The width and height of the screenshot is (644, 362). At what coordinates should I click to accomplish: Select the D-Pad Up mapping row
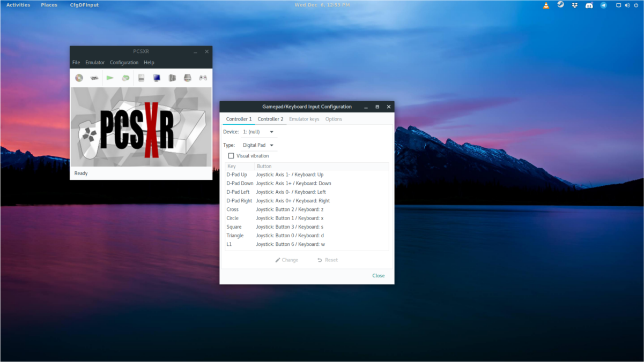[x=306, y=175]
